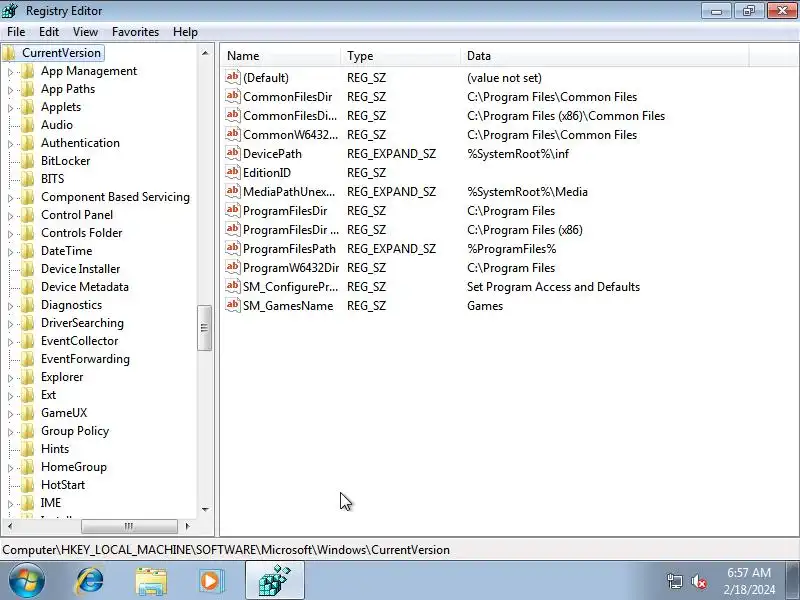This screenshot has height=600, width=800.
Task: Click the HotStart folder icon
Action: [28, 485]
